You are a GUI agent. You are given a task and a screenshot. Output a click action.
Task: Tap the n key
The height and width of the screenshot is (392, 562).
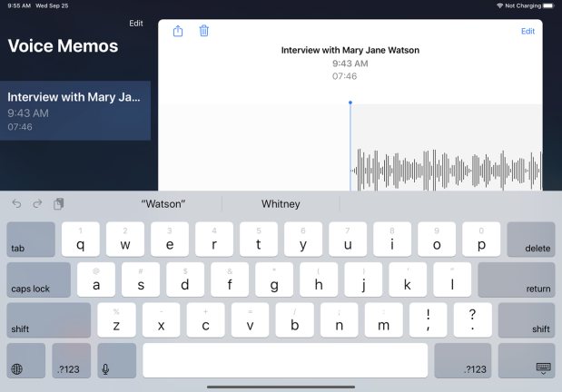click(339, 320)
